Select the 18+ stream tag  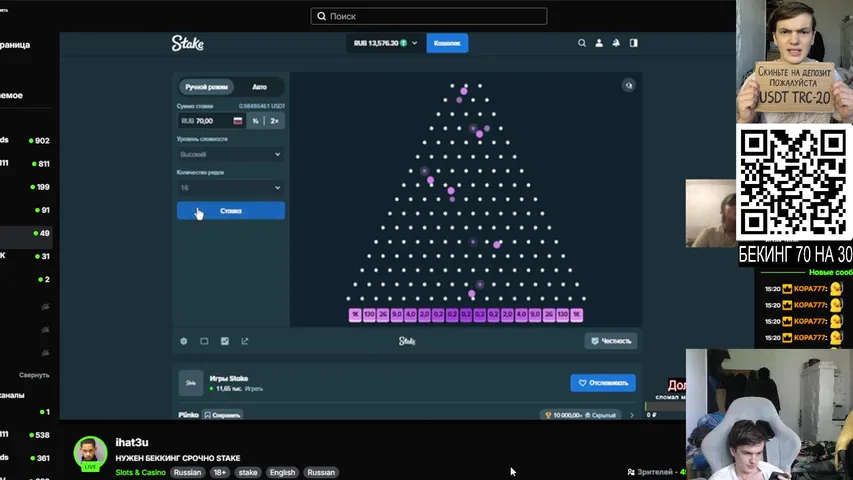220,472
